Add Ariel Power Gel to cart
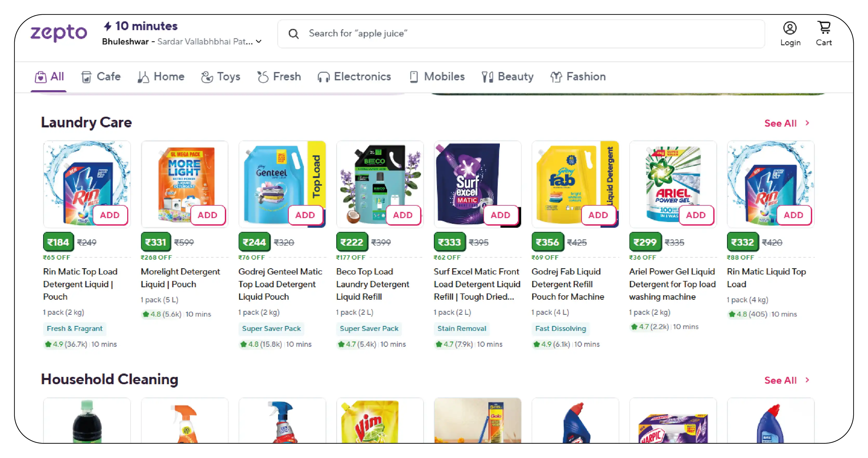Viewport: 868px width, 458px height. (696, 215)
